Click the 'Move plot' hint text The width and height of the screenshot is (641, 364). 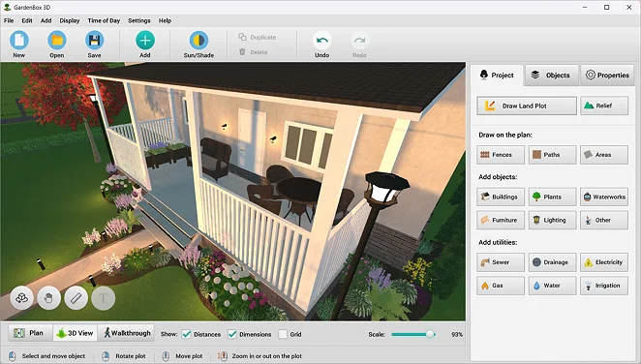point(189,356)
